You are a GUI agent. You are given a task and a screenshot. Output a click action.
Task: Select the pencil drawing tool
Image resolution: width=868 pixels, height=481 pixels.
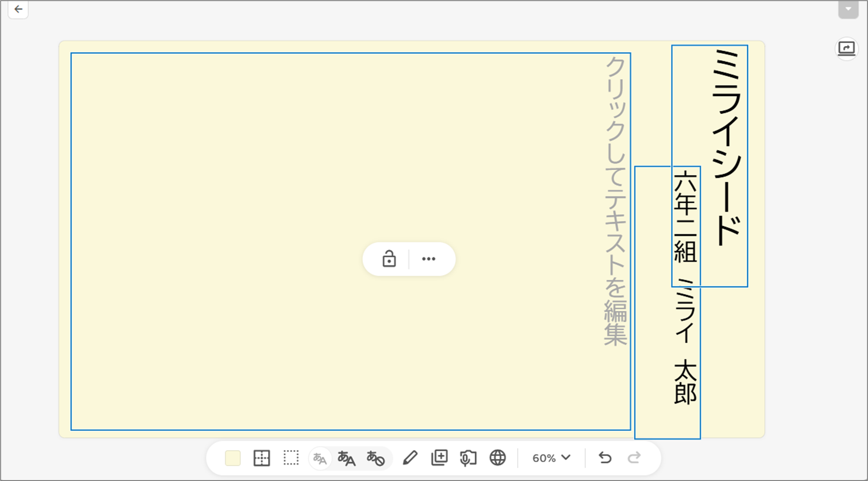coord(410,458)
